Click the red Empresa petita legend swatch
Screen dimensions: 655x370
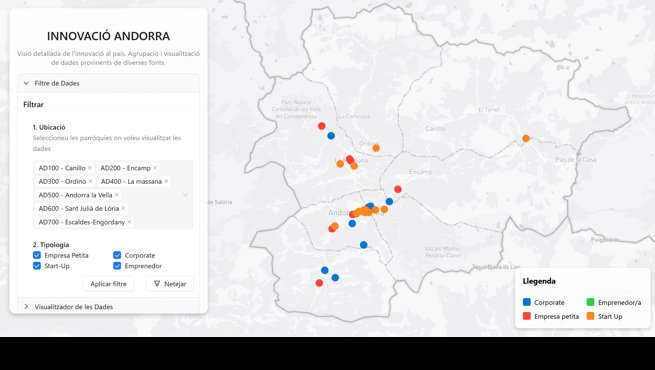pos(527,317)
